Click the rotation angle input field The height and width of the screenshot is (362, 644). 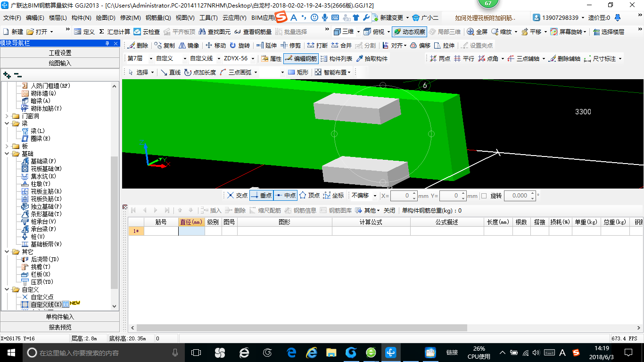517,196
